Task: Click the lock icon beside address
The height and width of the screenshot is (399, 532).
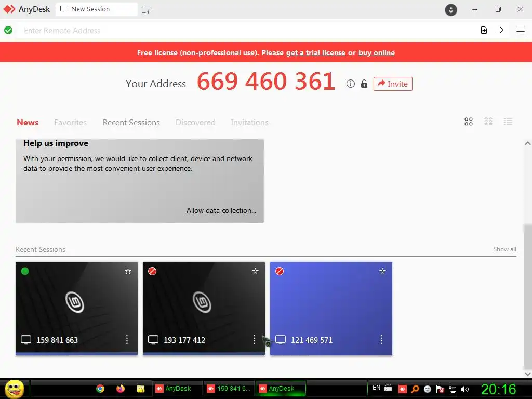Action: [364, 84]
